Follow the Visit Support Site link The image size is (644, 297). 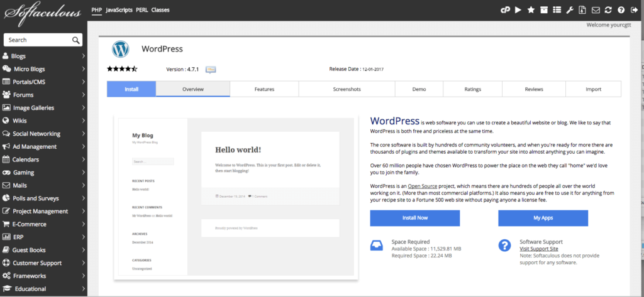(539, 249)
